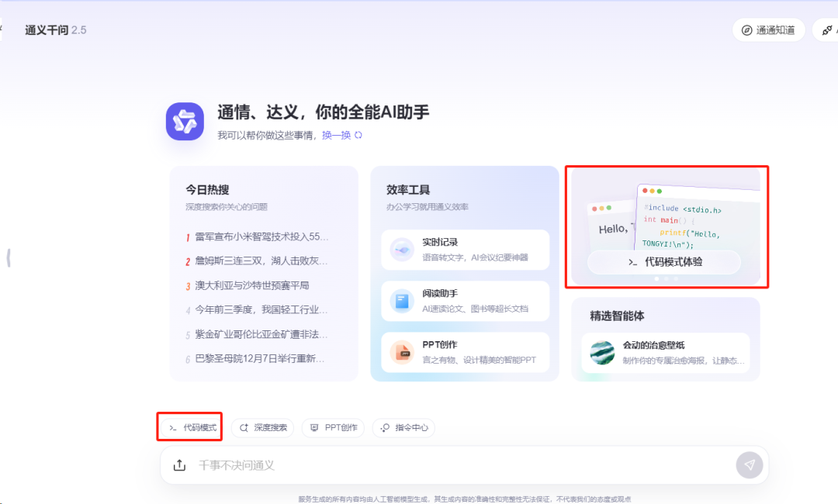Screen dimensions: 838x504
Task: Click the 会动的治愈壁纸 avatar thumbnail
Action: 602,352
